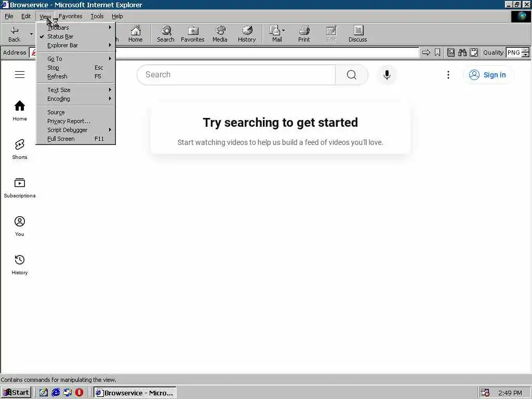This screenshot has width=532, height=399.
Task: Click the show desktop quick launch icon
Action: click(44, 393)
